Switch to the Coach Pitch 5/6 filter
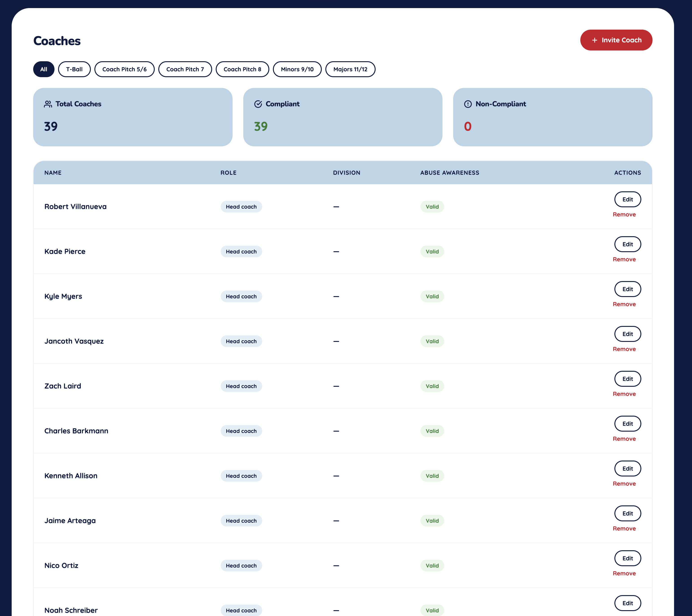692x616 pixels. 124,69
